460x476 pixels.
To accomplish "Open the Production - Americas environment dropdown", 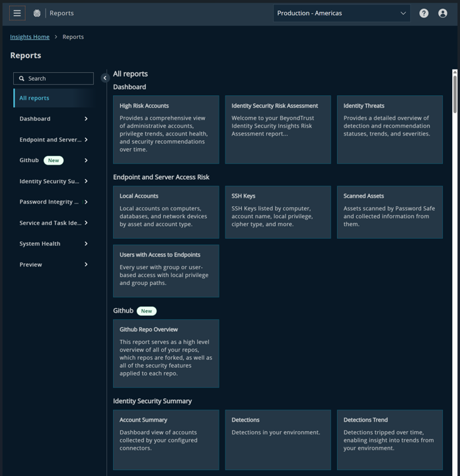I will click(342, 13).
